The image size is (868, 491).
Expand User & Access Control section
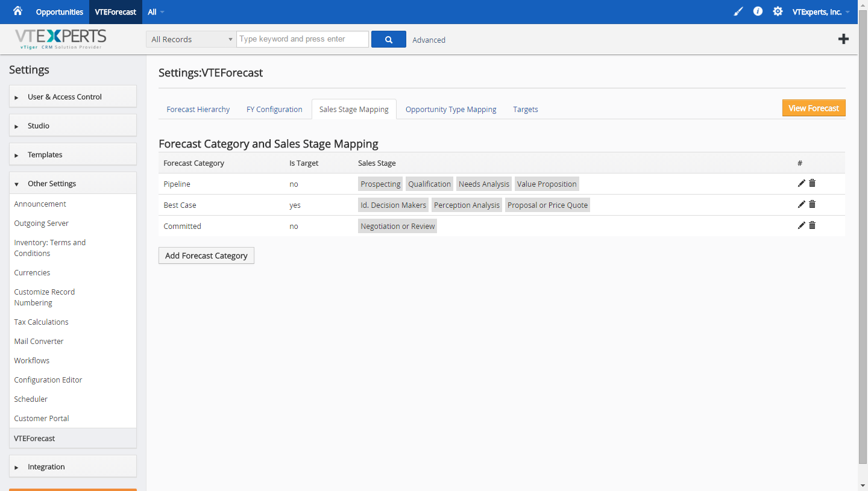coord(73,96)
